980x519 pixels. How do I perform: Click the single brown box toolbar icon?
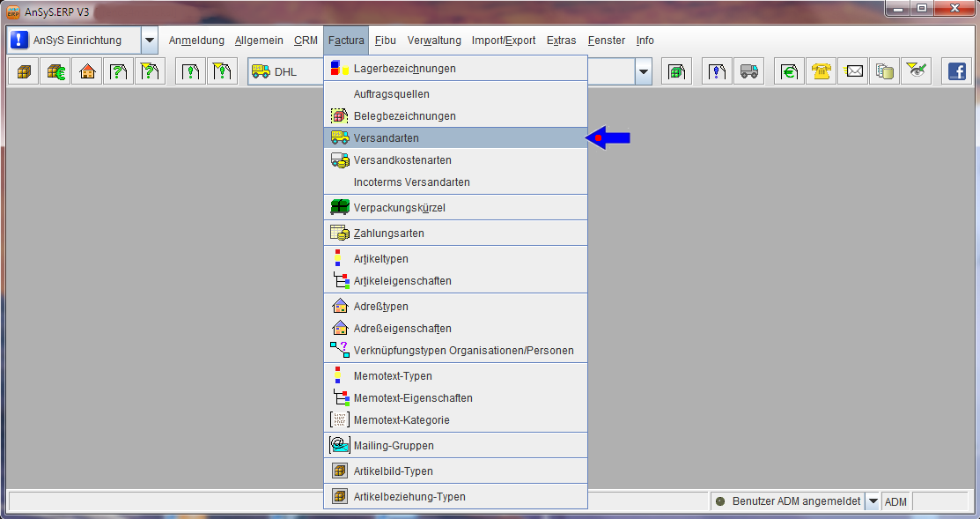pyautogui.click(x=24, y=71)
